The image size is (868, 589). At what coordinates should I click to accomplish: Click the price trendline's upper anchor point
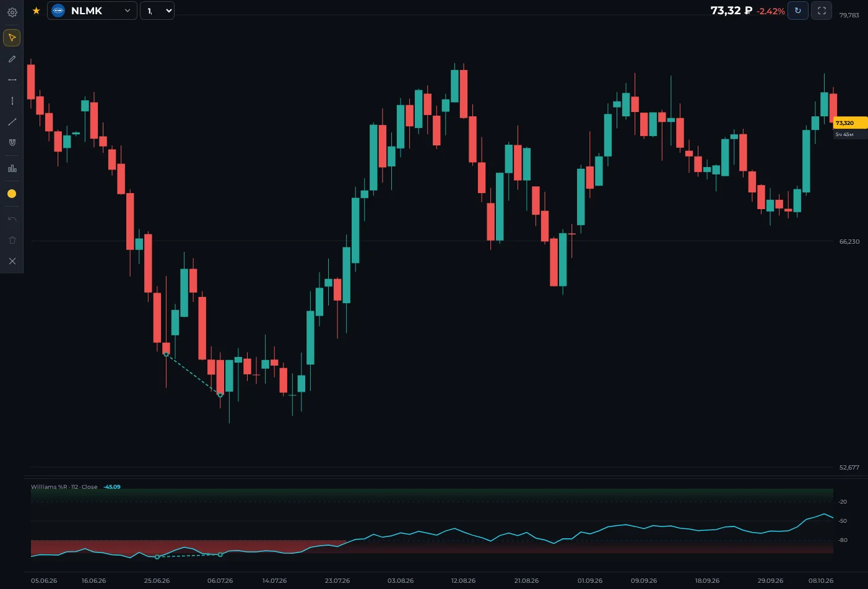[166, 355]
